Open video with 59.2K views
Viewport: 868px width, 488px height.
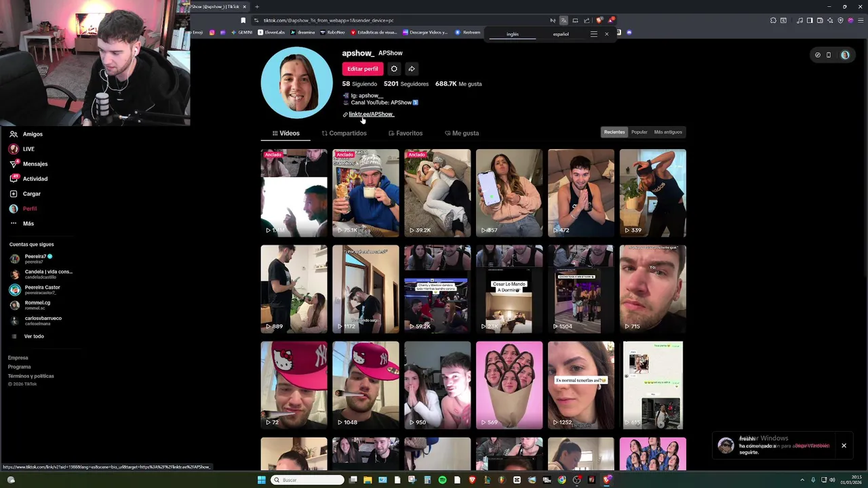437,289
